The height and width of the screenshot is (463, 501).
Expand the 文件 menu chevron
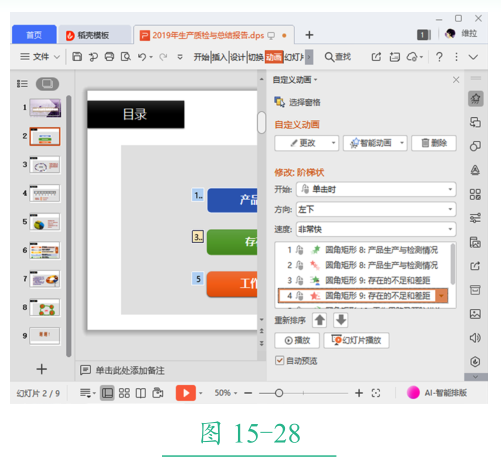[x=57, y=57]
